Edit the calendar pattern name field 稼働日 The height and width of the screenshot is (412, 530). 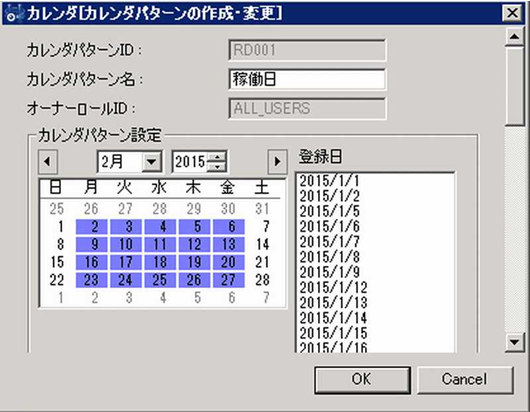pyautogui.click(x=307, y=79)
